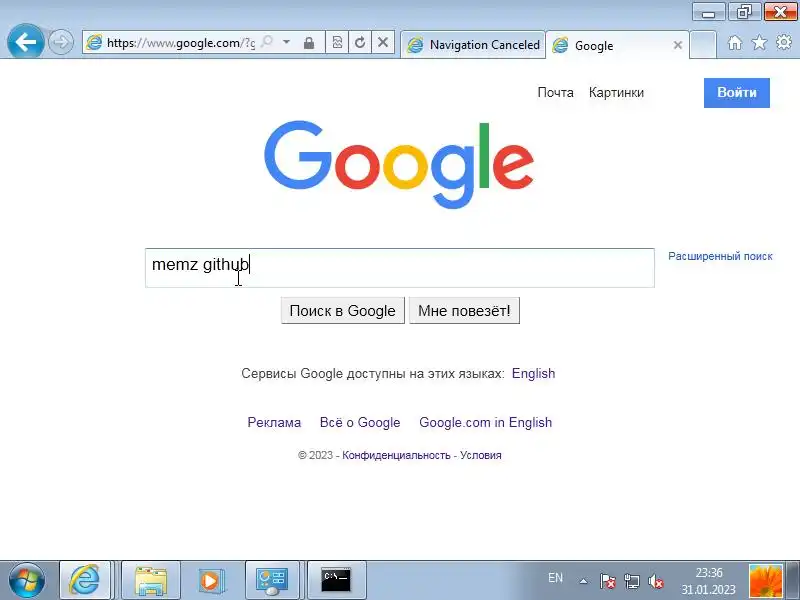Screen dimensions: 800x600
Task: Open the Расширенный поиск link
Action: point(720,256)
